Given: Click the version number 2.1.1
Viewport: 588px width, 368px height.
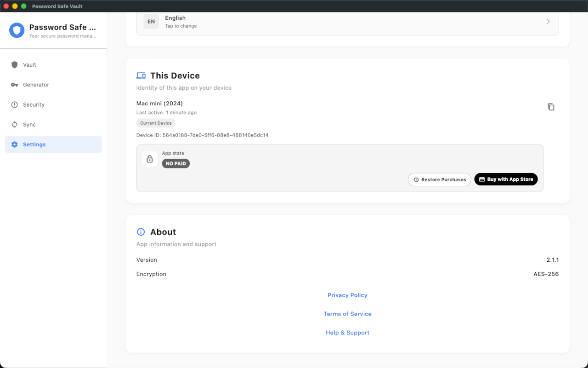Looking at the screenshot, I should pos(553,260).
